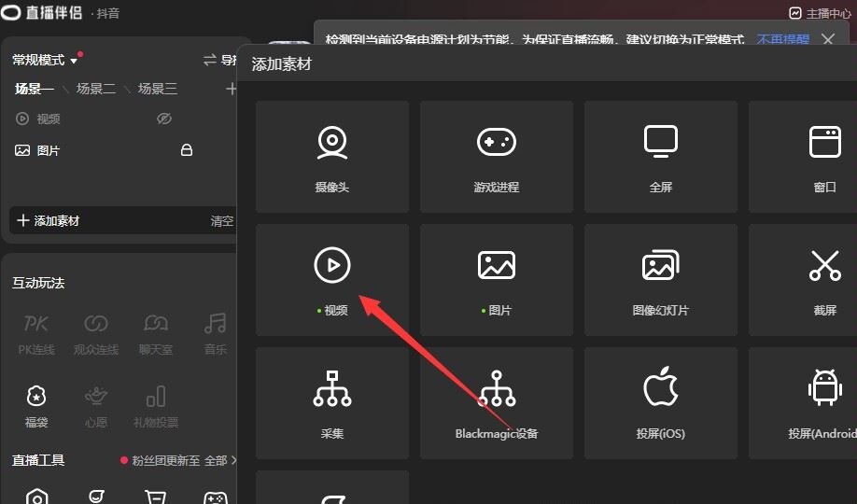Open PK连线 interaction
Viewport: 857px width, 504px height.
pyautogui.click(x=36, y=334)
